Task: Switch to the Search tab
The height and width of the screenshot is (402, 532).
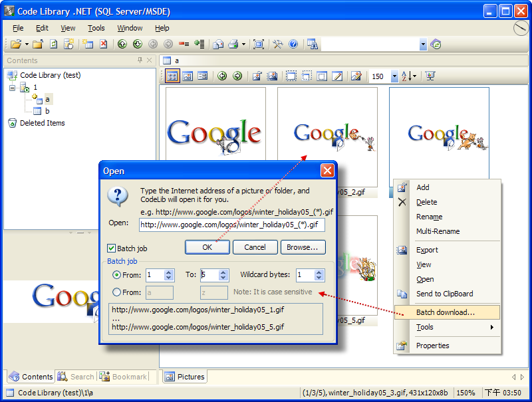Action: click(76, 377)
